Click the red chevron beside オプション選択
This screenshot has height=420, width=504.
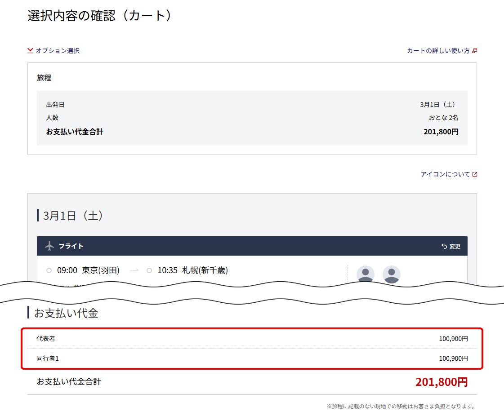[31, 51]
